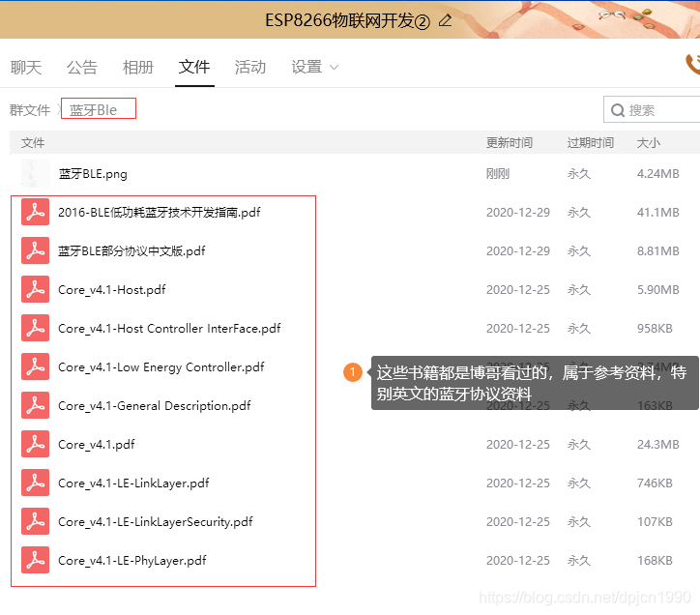Click the 5.90MB size value
This screenshot has width=700, height=615.
[658, 290]
